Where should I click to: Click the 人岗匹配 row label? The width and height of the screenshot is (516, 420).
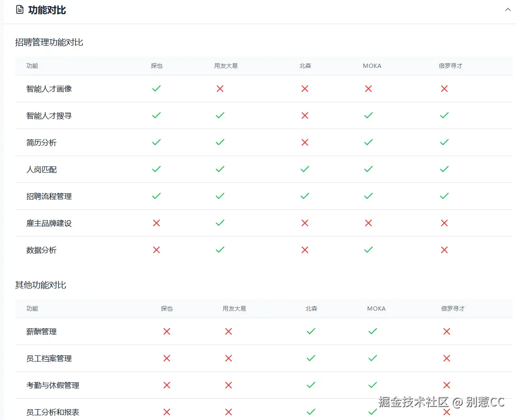41,170
